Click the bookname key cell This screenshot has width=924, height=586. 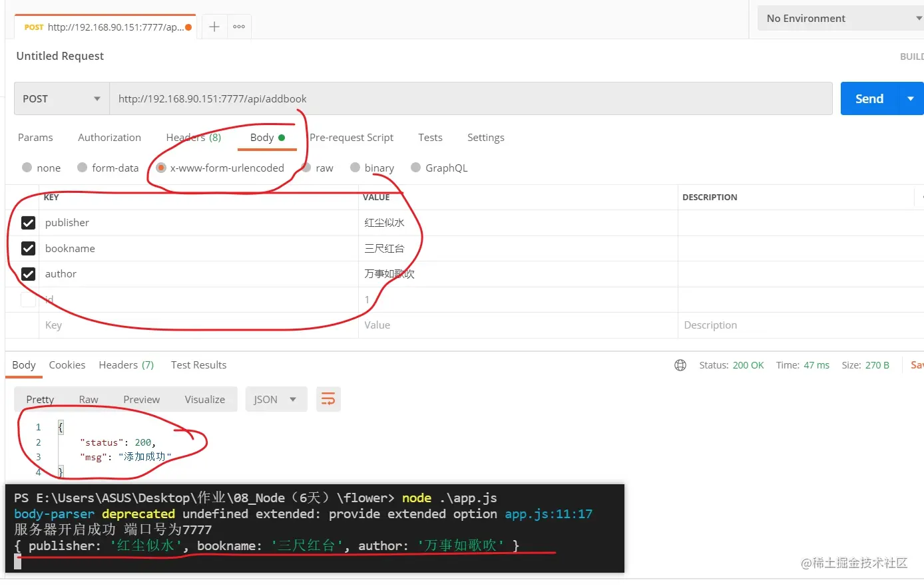click(198, 248)
